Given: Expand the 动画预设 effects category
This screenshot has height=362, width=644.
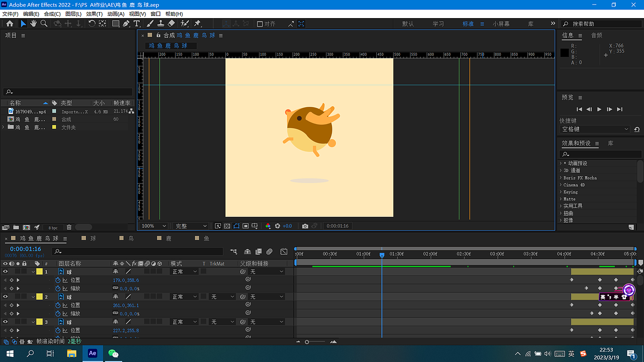Looking at the screenshot, I should 561,163.
